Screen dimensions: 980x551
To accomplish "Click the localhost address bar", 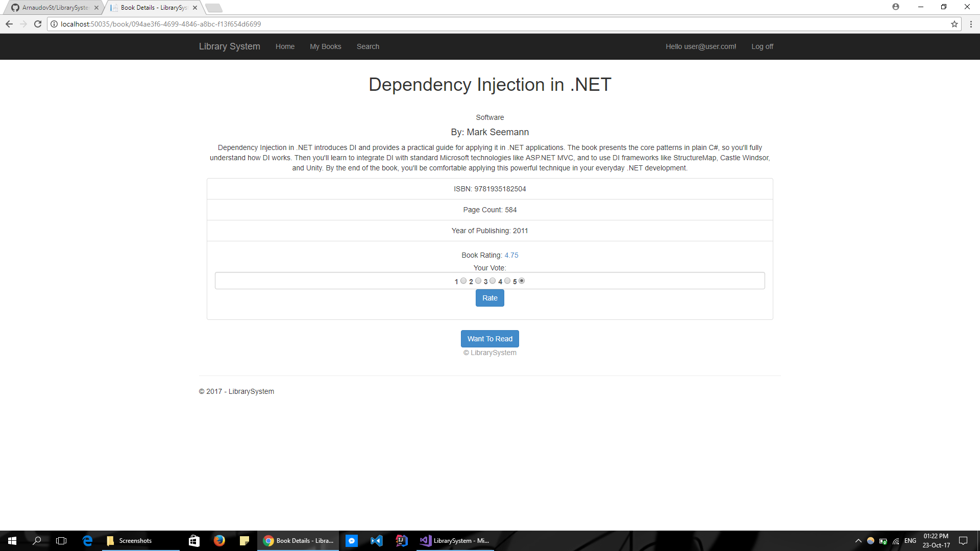I will click(459, 24).
